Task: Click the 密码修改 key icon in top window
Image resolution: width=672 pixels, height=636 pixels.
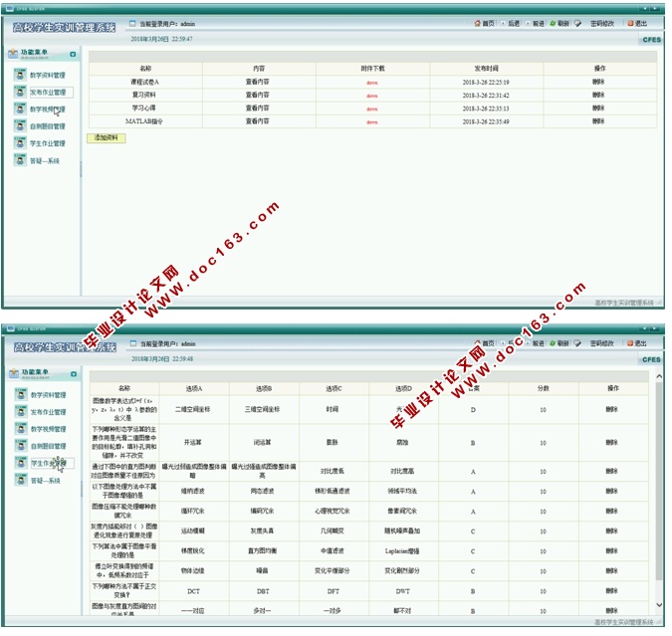Action: click(x=577, y=24)
